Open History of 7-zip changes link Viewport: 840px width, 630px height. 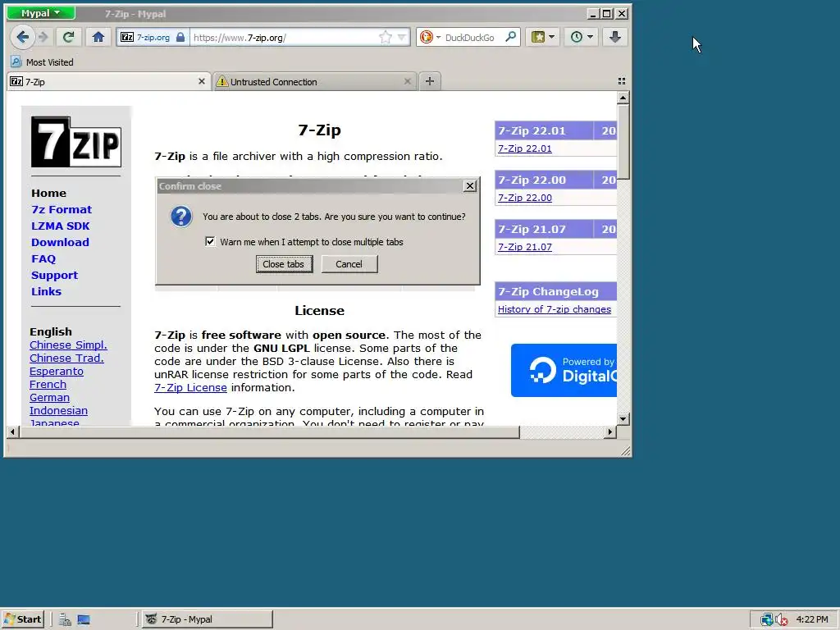coord(554,309)
